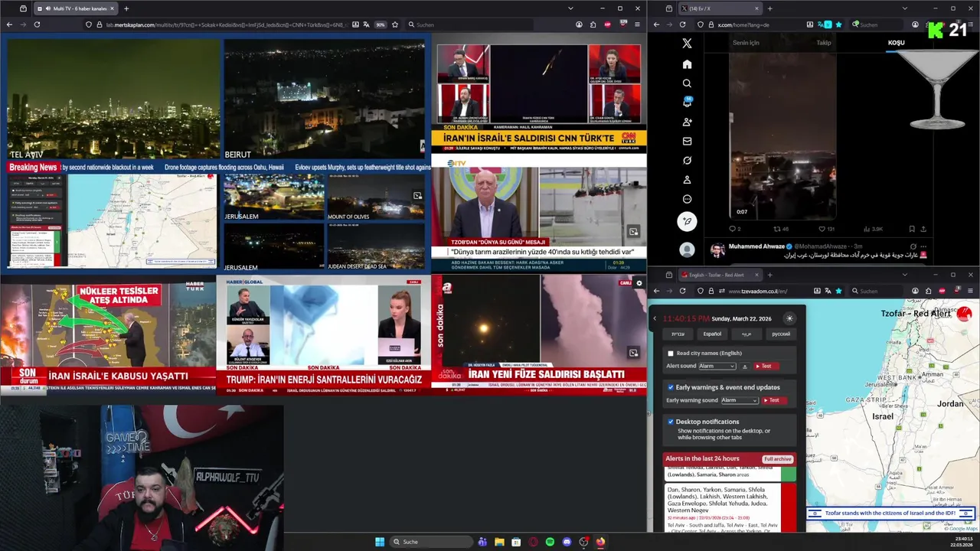Switch Tzofar language to русский
This screenshot has height=551, width=980.
[x=780, y=334]
